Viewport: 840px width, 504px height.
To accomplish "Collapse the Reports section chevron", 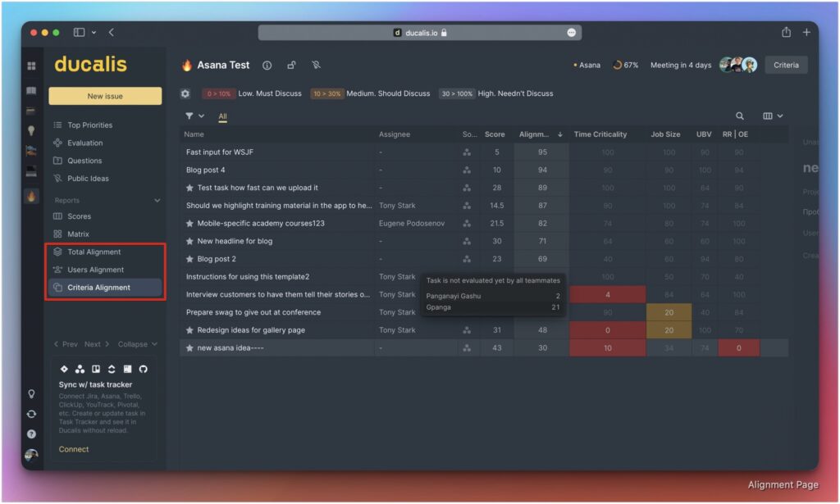I will pos(157,201).
